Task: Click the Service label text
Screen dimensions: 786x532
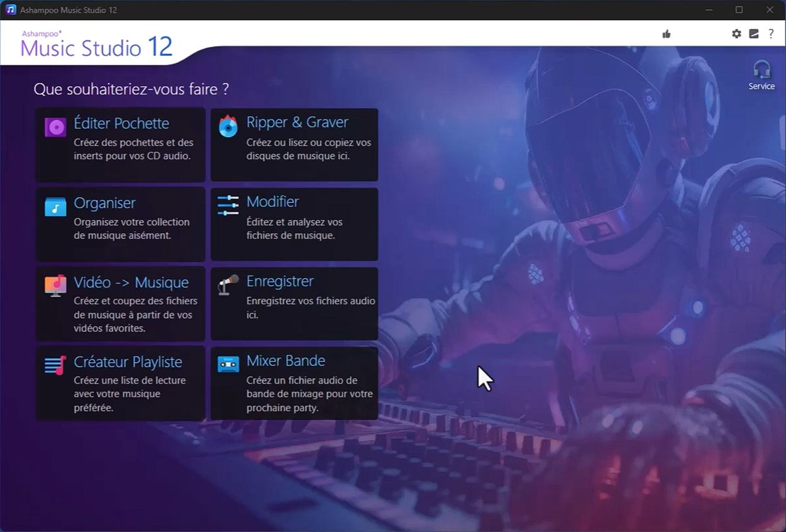Action: (761, 86)
